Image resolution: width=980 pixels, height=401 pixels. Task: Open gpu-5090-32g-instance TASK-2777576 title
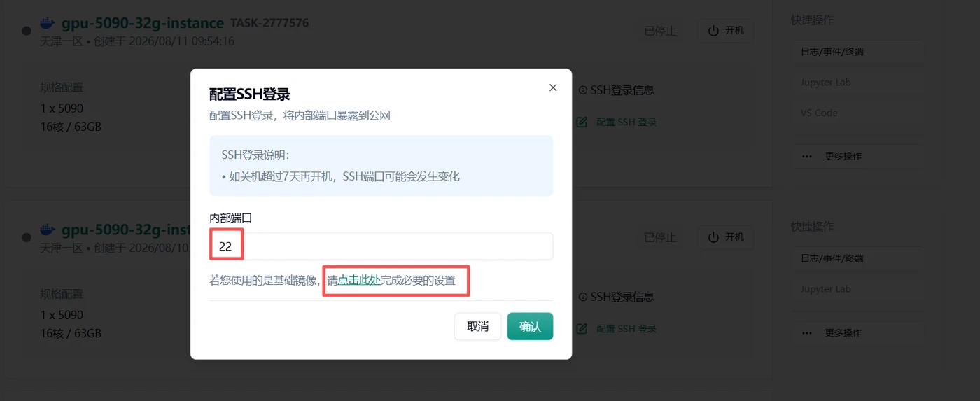(143, 23)
